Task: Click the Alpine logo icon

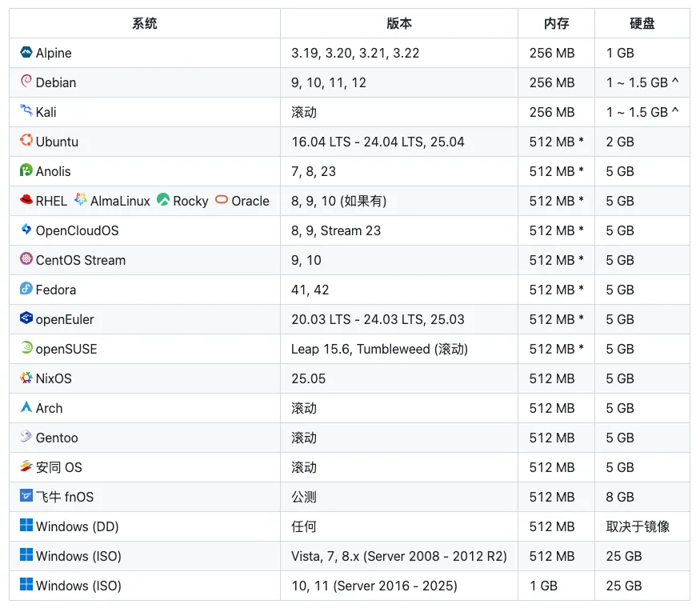Action: (26, 52)
